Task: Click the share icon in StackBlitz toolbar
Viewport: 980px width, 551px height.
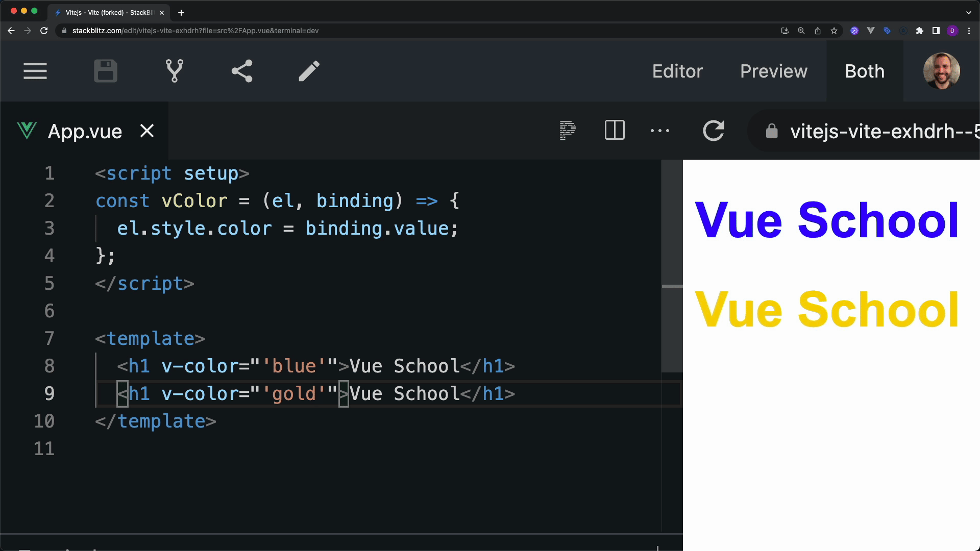Action: coord(242,71)
